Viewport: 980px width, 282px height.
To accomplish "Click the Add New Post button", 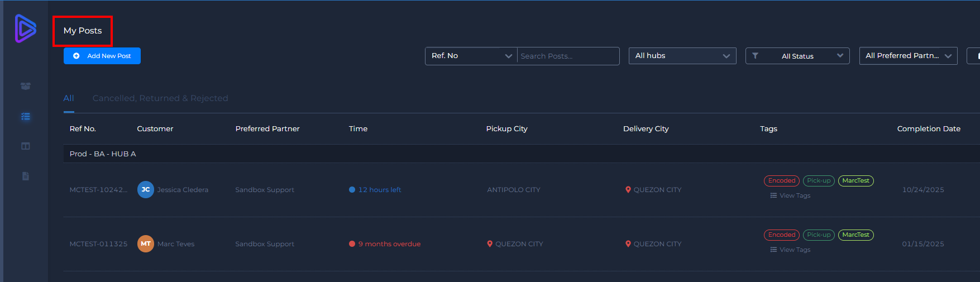I will pos(102,56).
